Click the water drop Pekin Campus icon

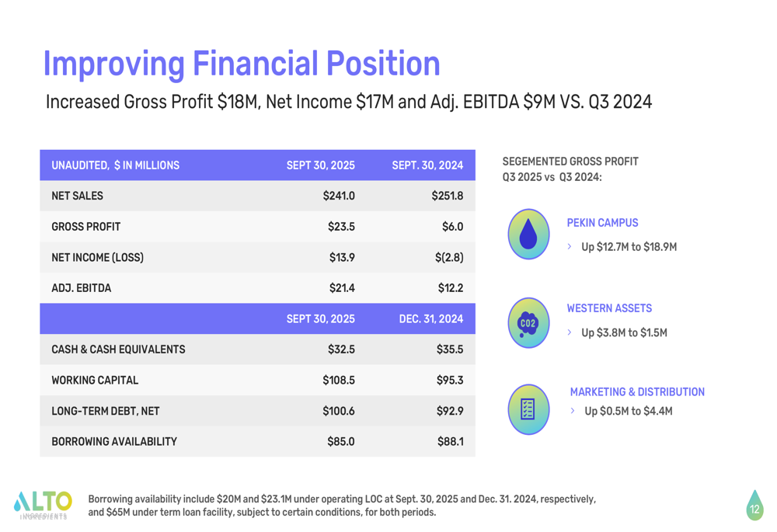tap(528, 233)
